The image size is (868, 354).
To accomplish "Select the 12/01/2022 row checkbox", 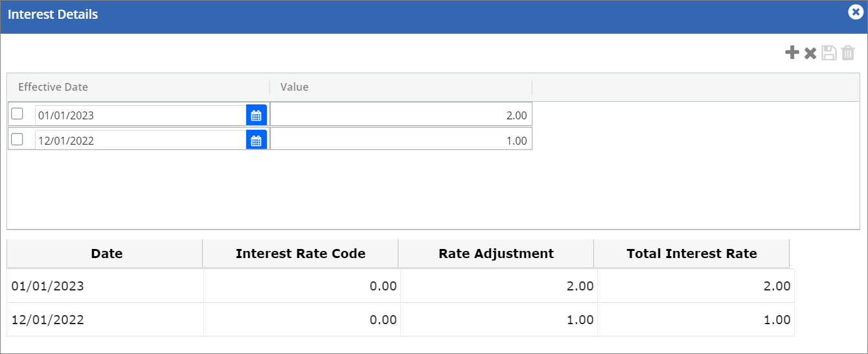I will click(x=17, y=139).
